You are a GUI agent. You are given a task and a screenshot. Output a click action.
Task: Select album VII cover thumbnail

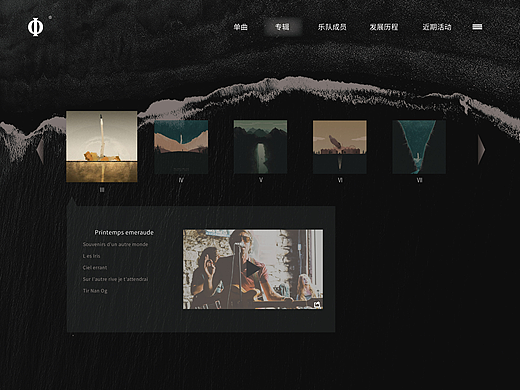click(419, 147)
